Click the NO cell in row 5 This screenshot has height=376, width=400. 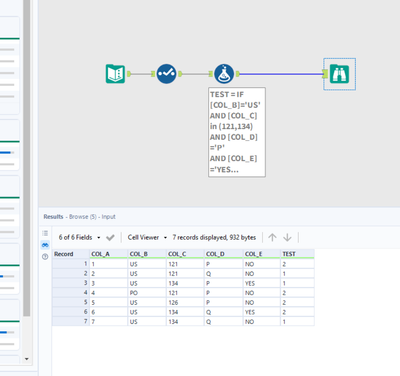(262, 302)
